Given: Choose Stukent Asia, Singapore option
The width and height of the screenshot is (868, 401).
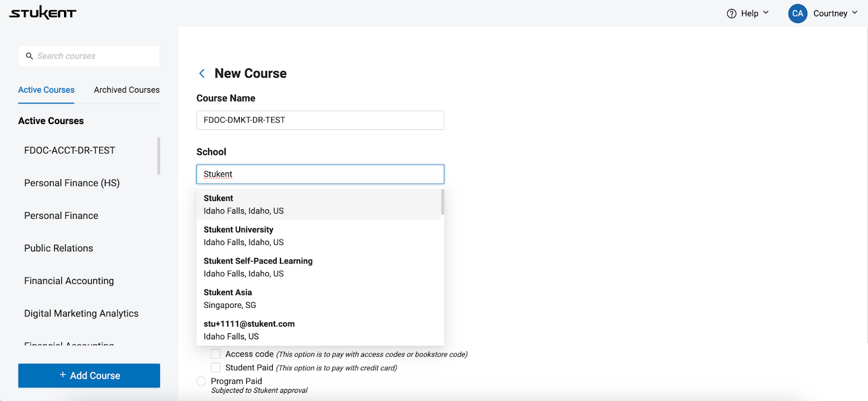Looking at the screenshot, I should point(319,299).
